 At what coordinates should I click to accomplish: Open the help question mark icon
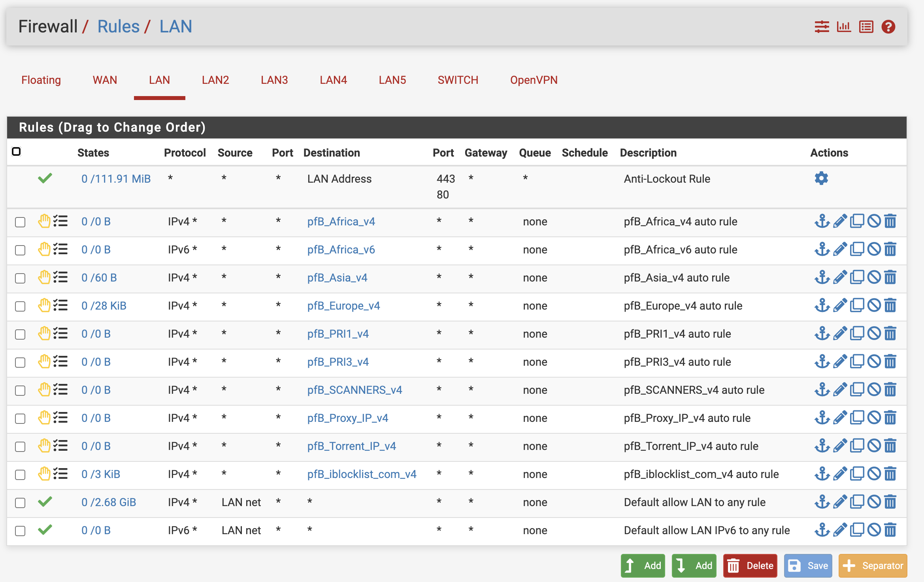[x=888, y=27]
